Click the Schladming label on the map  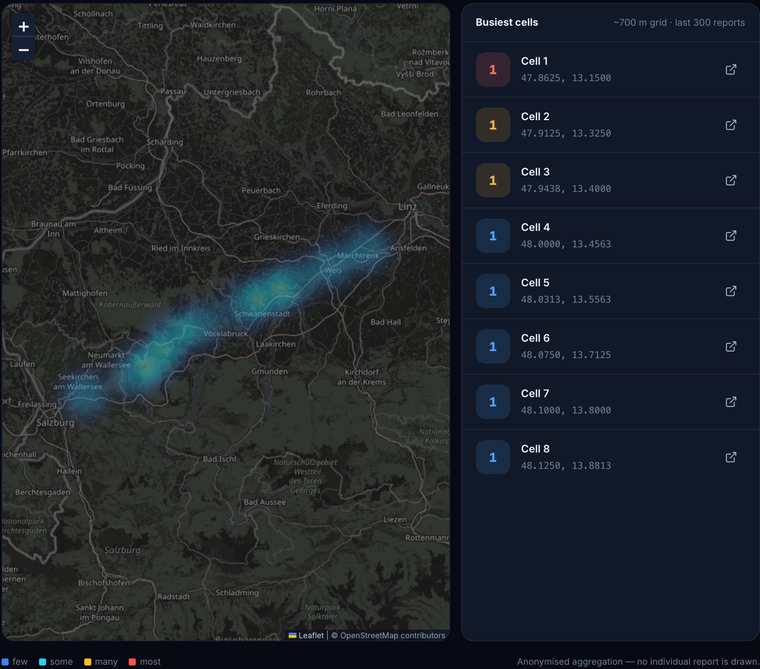237,592
